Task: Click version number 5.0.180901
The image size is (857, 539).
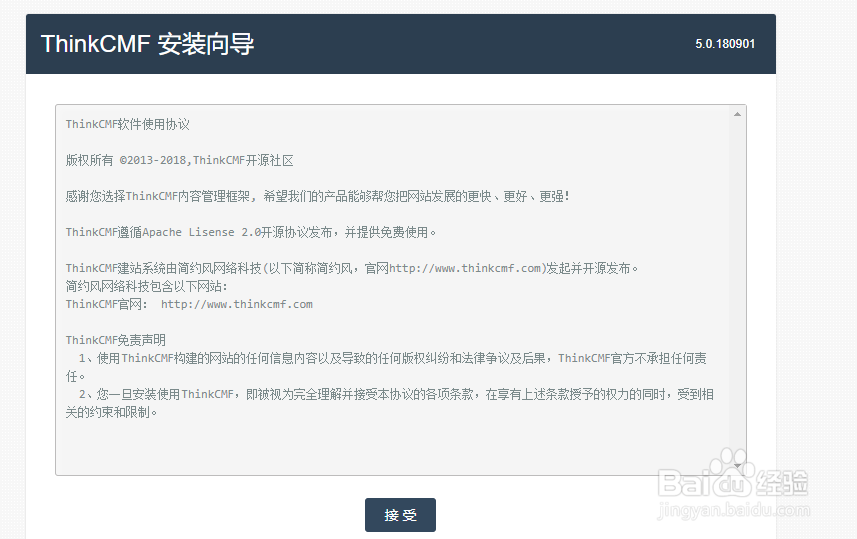Action: point(725,44)
